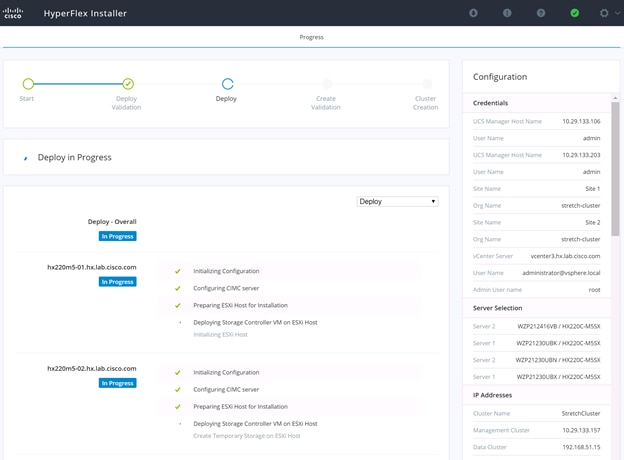Click Management Cluster value 10.29.133.157
The image size is (624, 460).
(581, 430)
